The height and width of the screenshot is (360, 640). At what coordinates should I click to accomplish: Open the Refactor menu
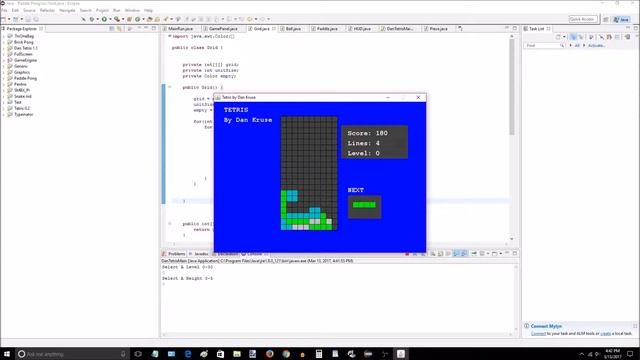47,10
